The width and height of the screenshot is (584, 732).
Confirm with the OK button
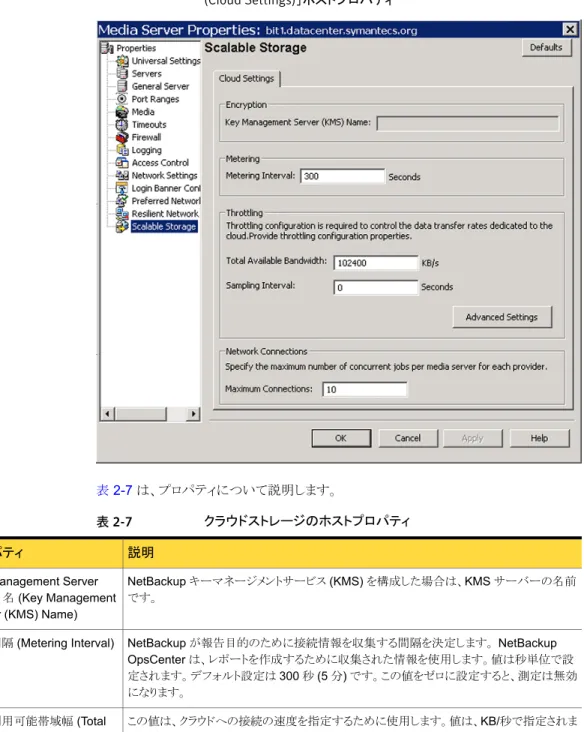pos(341,438)
